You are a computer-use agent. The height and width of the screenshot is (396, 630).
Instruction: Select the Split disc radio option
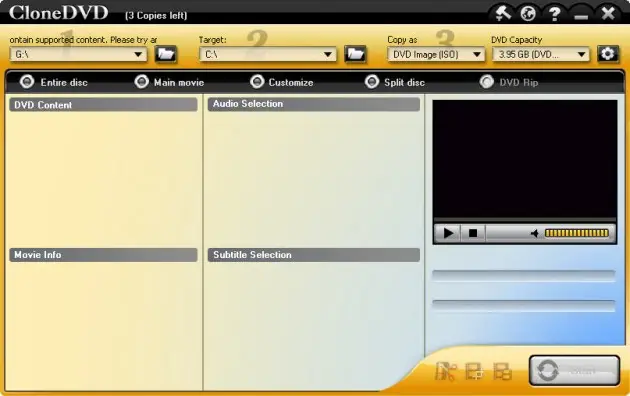(395, 82)
